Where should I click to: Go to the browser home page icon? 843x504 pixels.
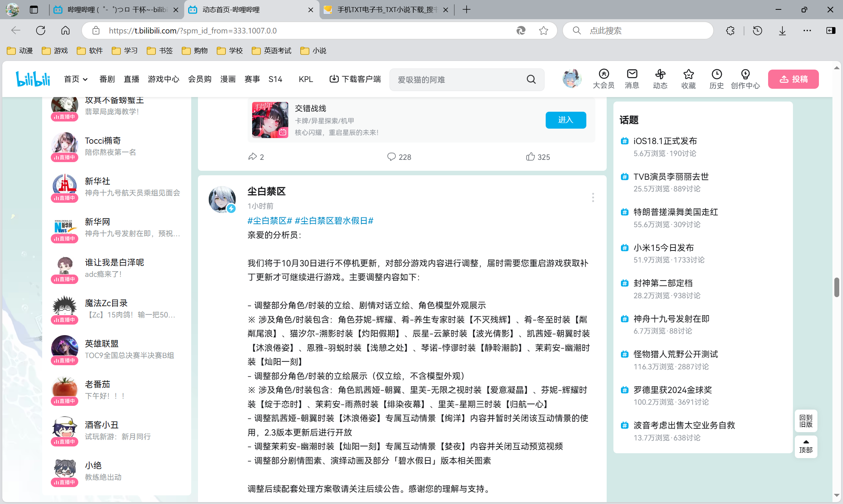(x=65, y=30)
